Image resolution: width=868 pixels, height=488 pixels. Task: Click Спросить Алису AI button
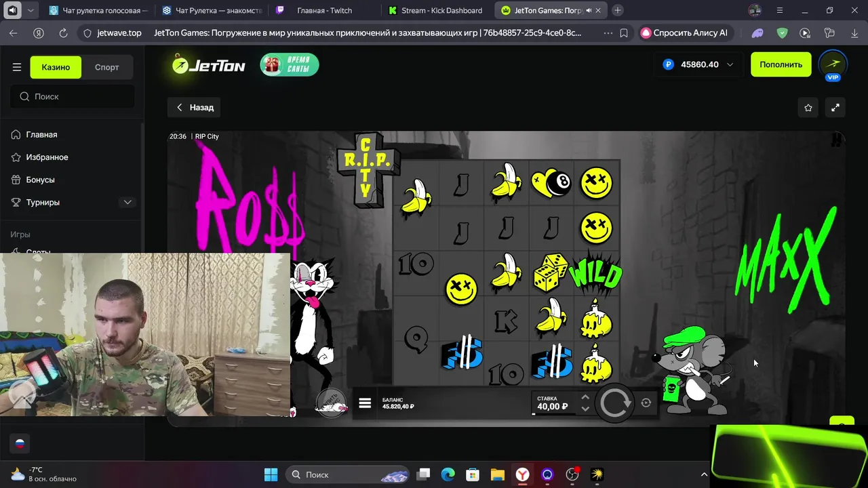685,33
